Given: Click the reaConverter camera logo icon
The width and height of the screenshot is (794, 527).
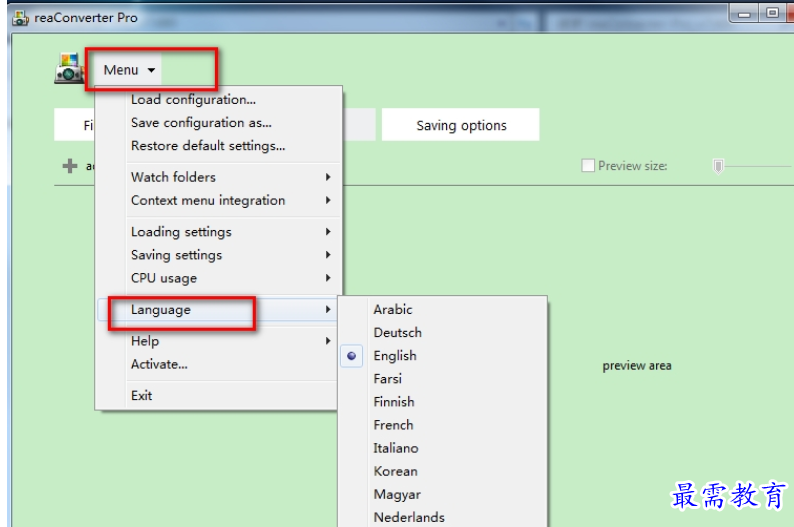Looking at the screenshot, I should point(69,68).
